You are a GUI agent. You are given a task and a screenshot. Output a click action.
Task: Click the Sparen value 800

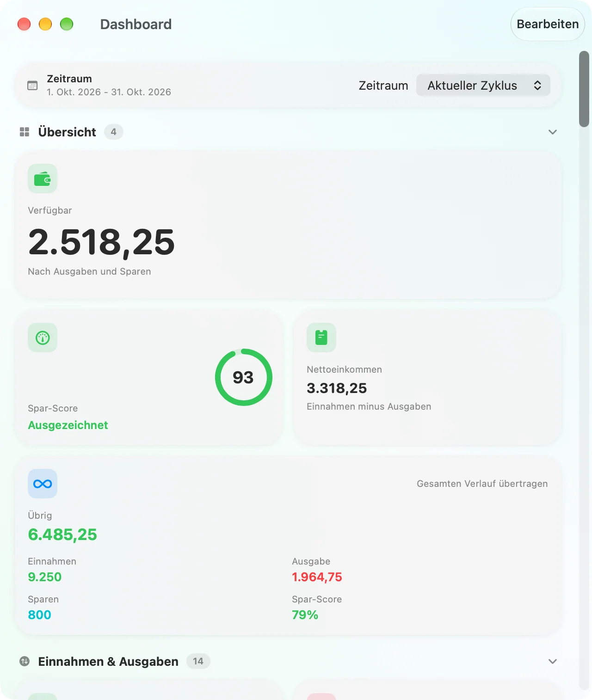click(x=39, y=615)
